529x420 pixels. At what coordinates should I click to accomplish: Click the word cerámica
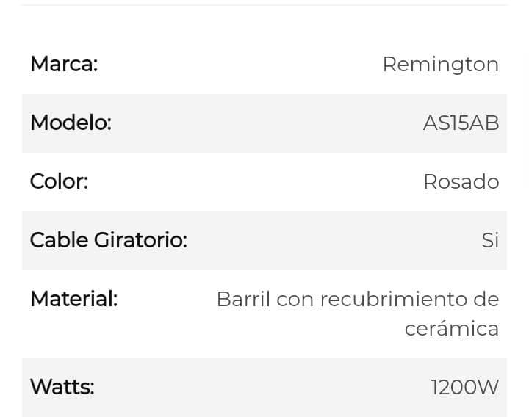pyautogui.click(x=452, y=329)
